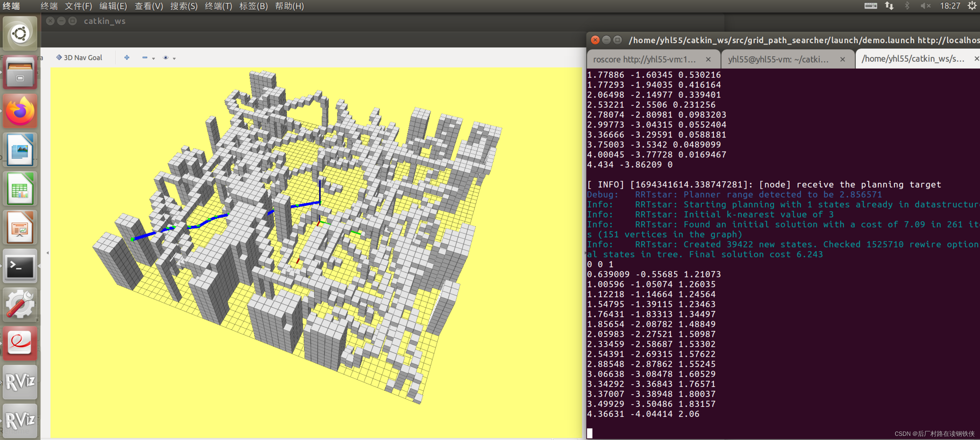Switch to the lower RViz launcher icon
This screenshot has width=980, height=440.
coord(20,421)
